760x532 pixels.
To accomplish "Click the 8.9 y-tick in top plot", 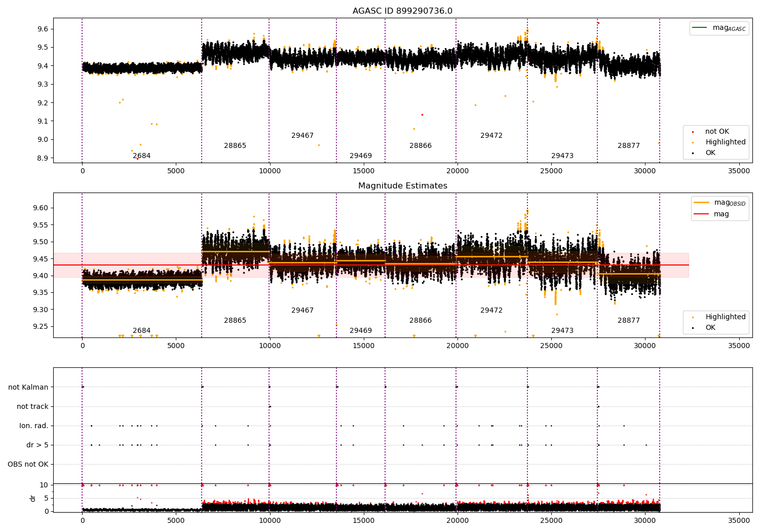I will coord(43,159).
